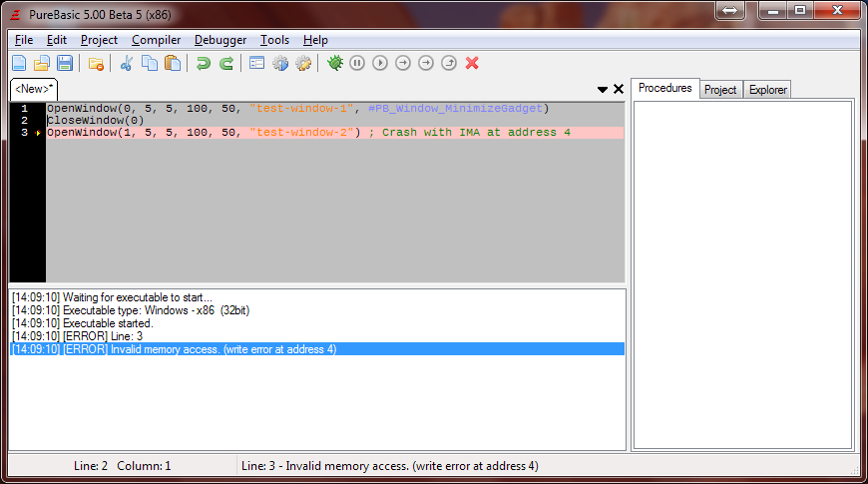The width and height of the screenshot is (868, 484).
Task: Click the Redo green arrow icon
Action: [x=226, y=64]
